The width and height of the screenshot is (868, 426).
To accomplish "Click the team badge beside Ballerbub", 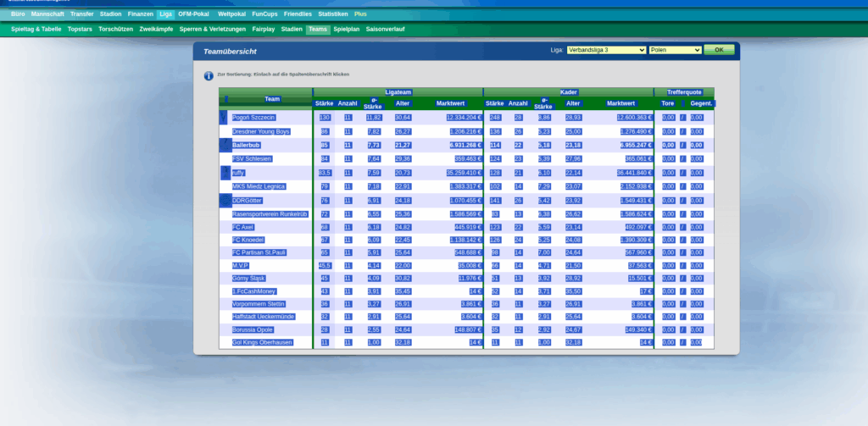I will 225,146.
